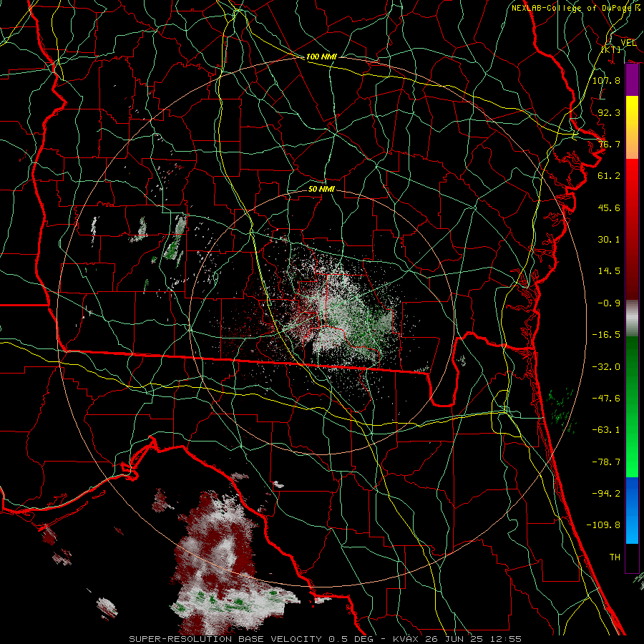Click the 50 NMI range ring label
The width and height of the screenshot is (644, 644).
click(321, 189)
